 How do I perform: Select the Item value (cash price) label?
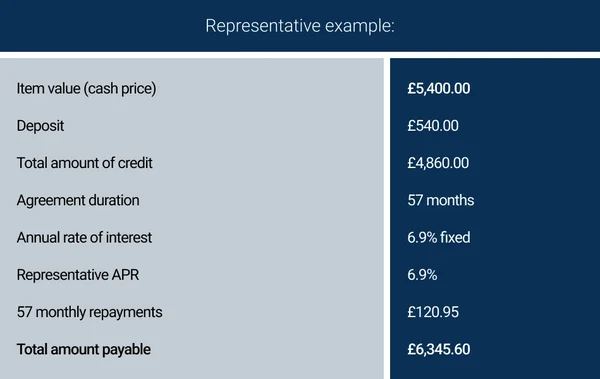[x=86, y=89]
